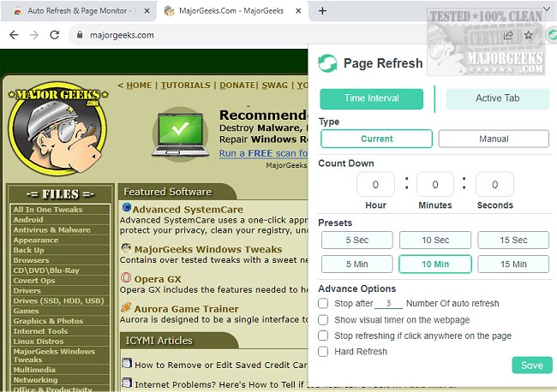The image size is (557, 392).
Task: Check Stop refreshing if click anywhere
Action: (x=323, y=336)
